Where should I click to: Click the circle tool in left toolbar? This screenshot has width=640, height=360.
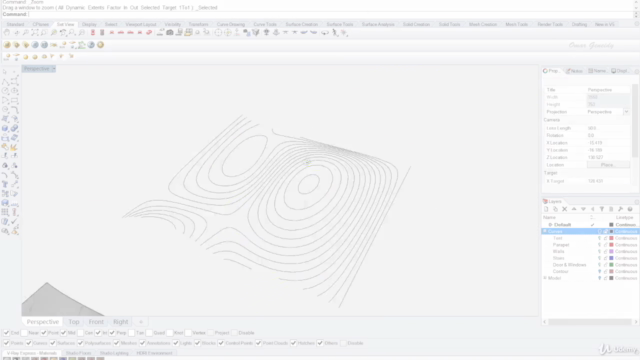click(5, 91)
